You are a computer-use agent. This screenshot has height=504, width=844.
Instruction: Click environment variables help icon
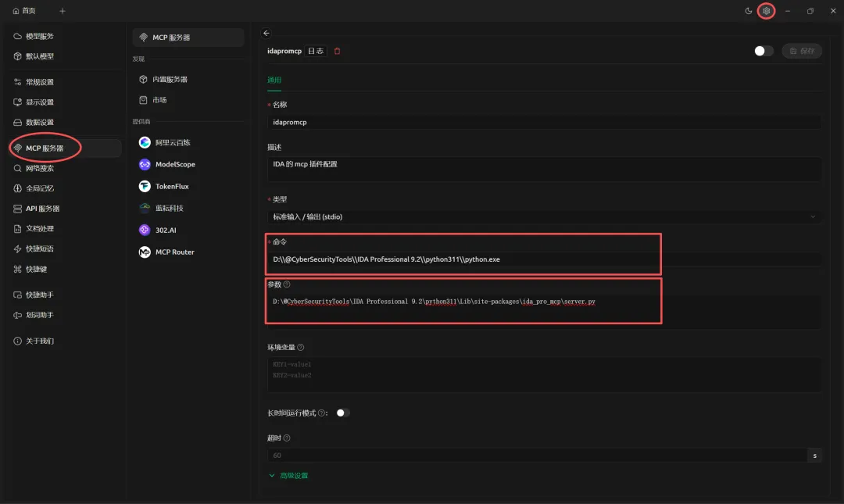pos(301,347)
